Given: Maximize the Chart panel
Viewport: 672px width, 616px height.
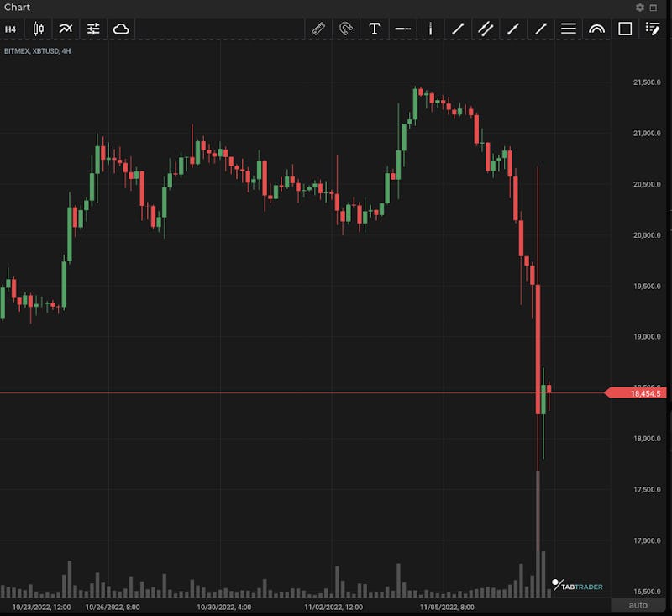Looking at the screenshot, I should [654, 8].
